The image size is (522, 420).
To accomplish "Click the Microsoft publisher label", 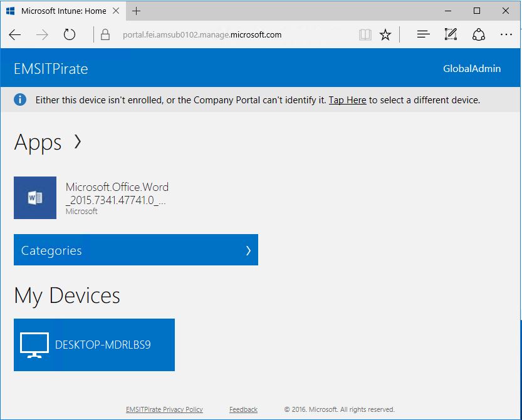I will [x=81, y=211].
